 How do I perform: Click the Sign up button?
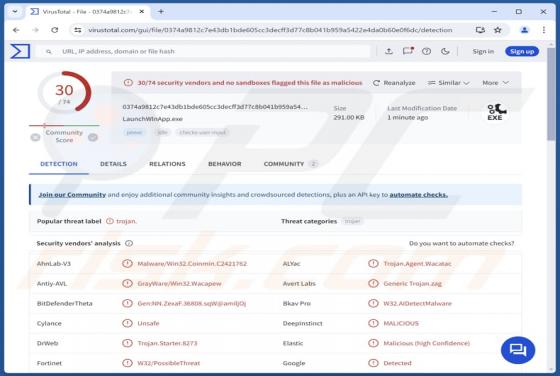(x=522, y=51)
